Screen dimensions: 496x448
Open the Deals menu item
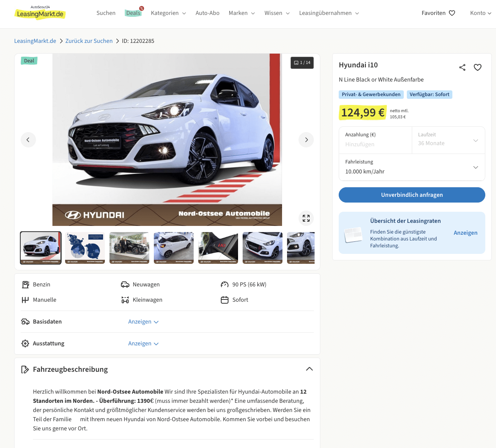point(133,13)
